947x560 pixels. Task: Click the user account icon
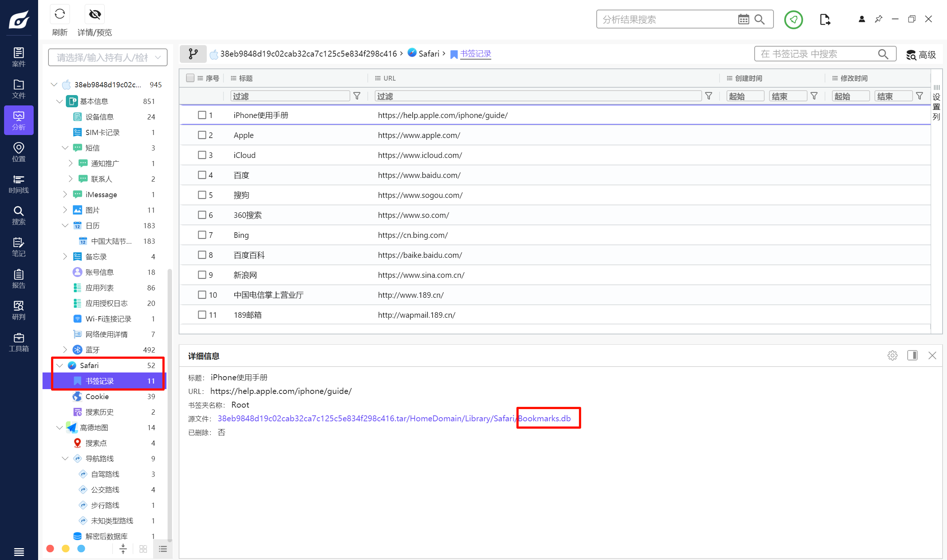coord(861,19)
